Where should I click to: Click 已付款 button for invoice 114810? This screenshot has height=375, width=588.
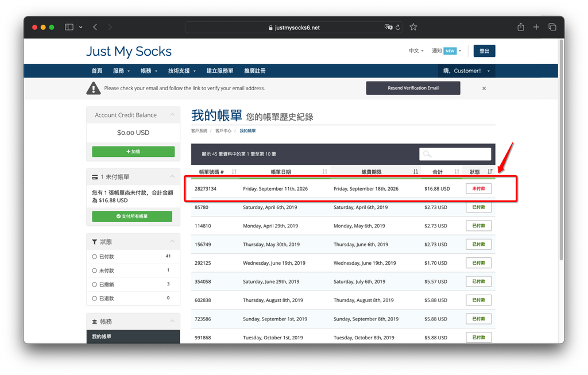click(x=478, y=226)
